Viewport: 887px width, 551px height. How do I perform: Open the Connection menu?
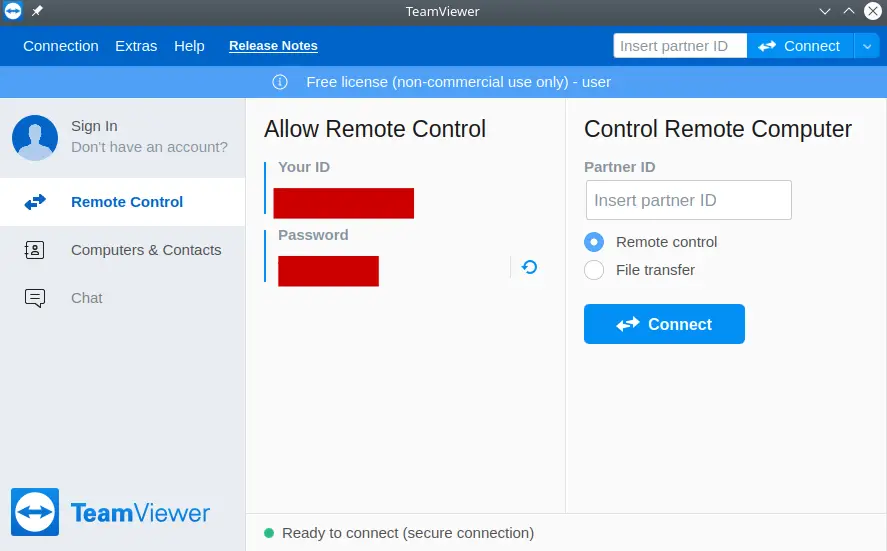61,46
